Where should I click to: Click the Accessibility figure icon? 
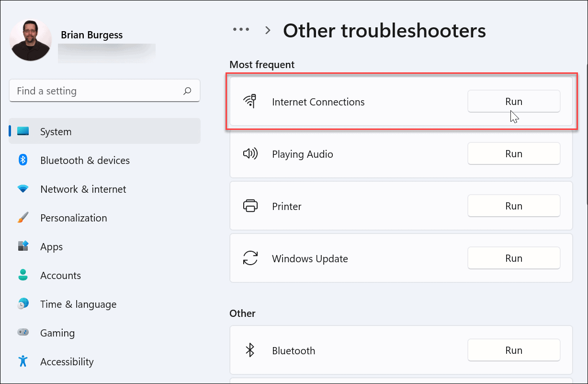(23, 361)
